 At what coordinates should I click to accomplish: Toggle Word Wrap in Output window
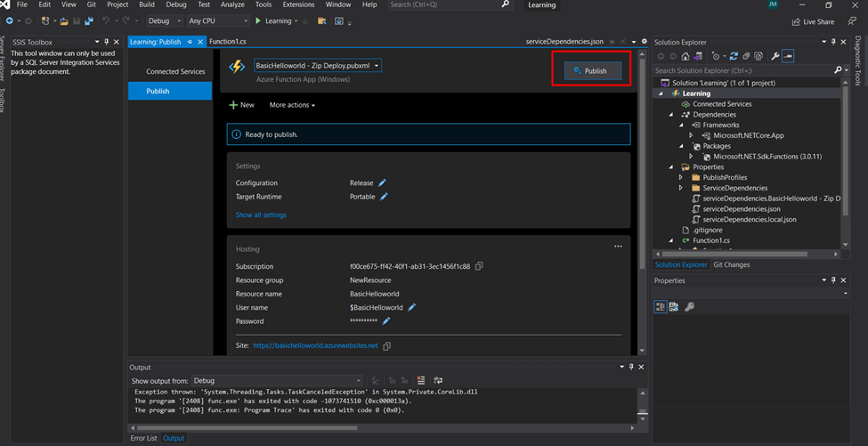[x=438, y=380]
